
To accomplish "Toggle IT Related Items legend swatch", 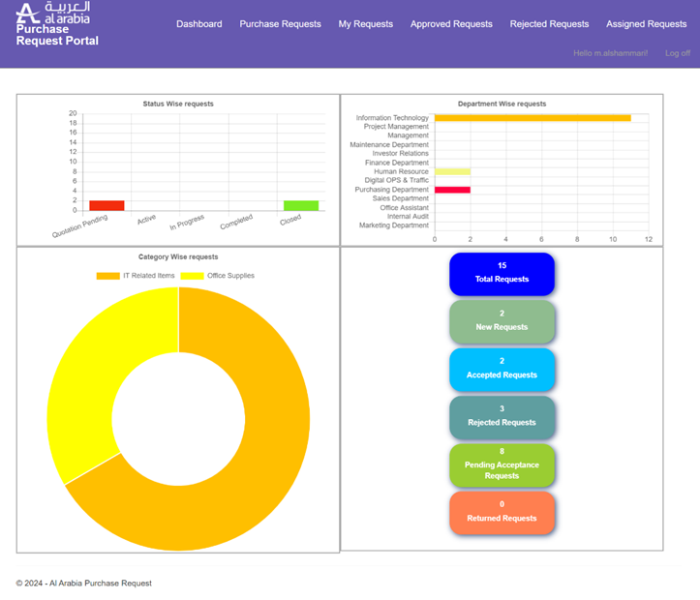I will 107,276.
